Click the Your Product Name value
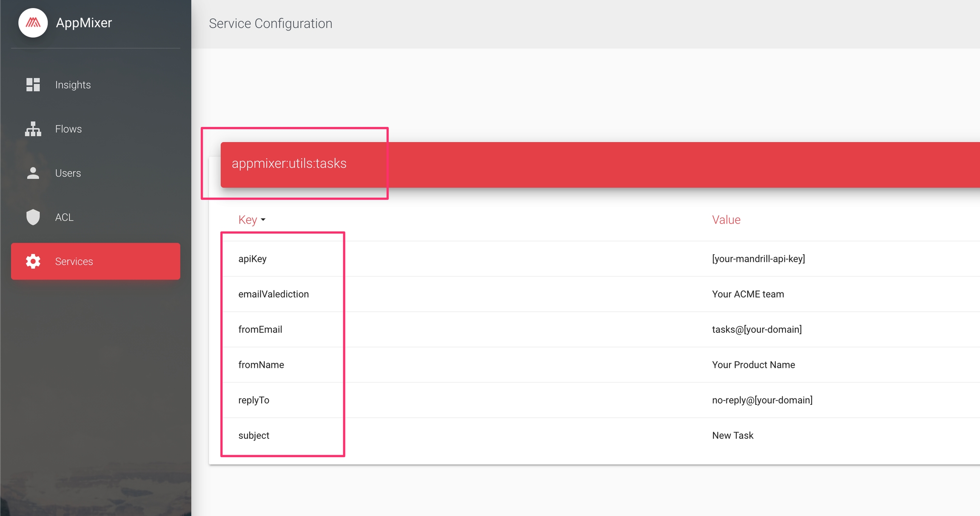980x516 pixels. tap(753, 365)
